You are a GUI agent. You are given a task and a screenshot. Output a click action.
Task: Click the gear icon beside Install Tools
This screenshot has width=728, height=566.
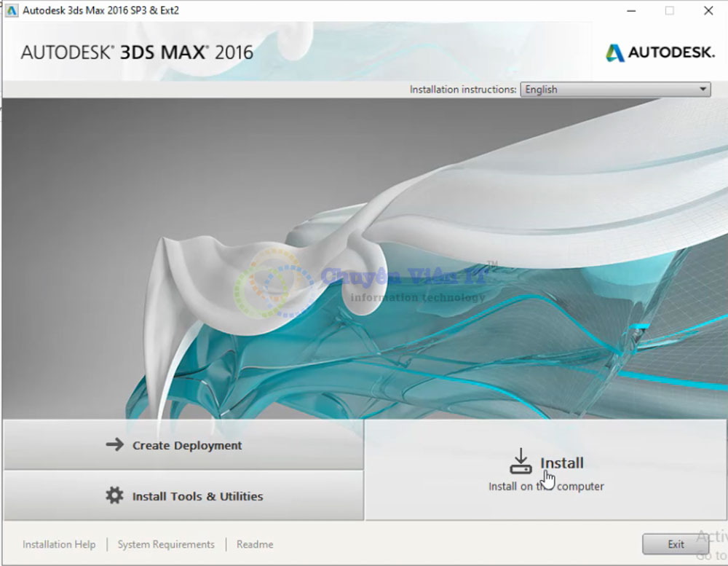click(114, 496)
